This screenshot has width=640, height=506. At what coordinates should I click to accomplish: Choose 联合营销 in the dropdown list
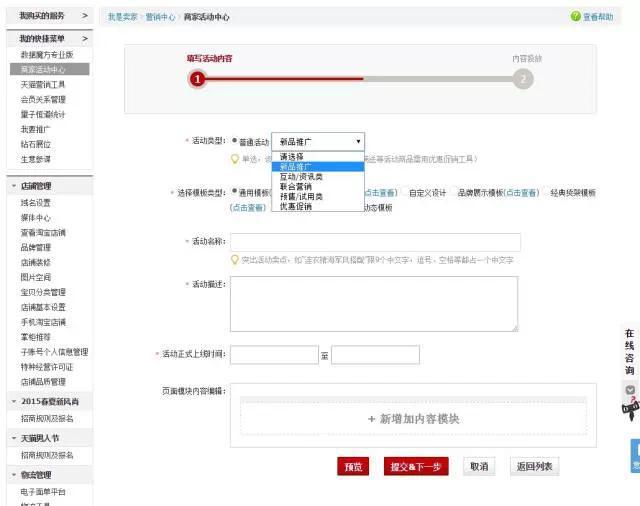point(318,186)
